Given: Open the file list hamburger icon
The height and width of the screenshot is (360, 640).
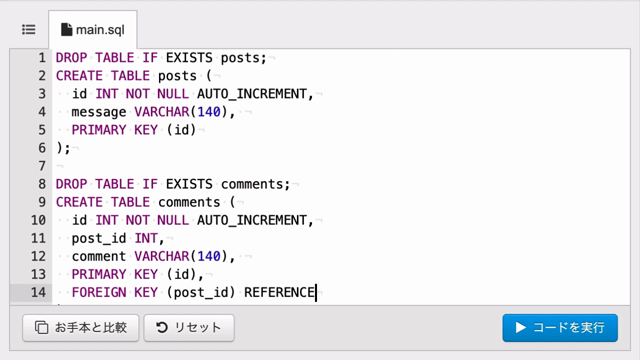Looking at the screenshot, I should (x=29, y=29).
